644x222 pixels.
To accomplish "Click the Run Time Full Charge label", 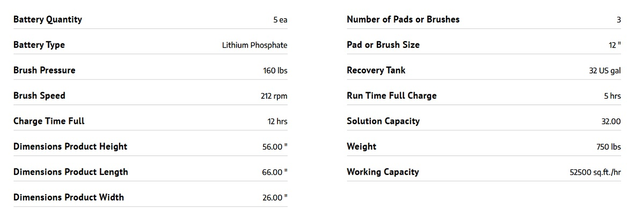I will click(392, 96).
